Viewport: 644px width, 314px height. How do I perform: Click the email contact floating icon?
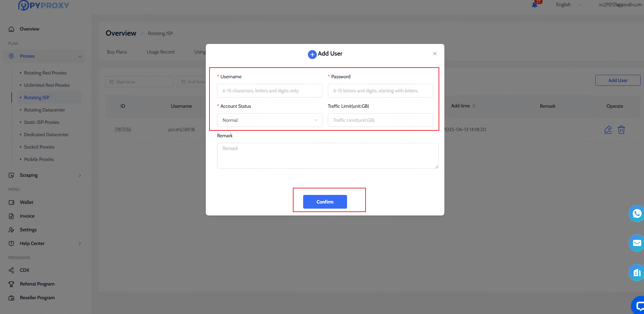coord(636,243)
